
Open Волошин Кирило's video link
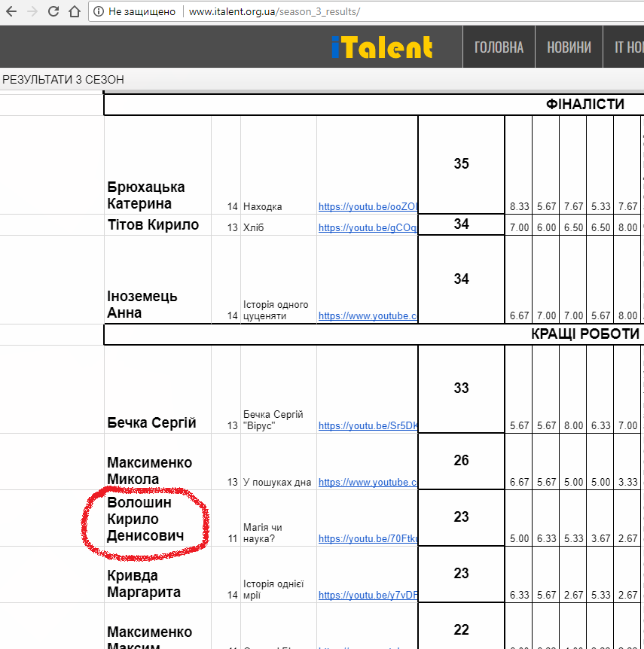368,538
